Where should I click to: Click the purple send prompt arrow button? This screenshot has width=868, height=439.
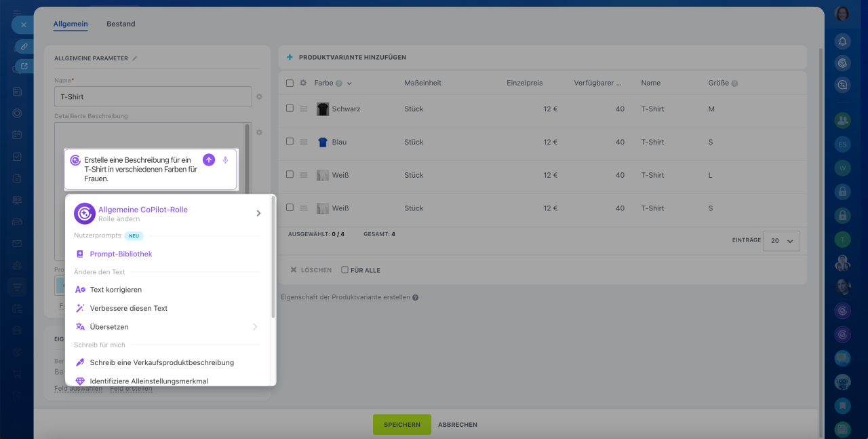[209, 160]
